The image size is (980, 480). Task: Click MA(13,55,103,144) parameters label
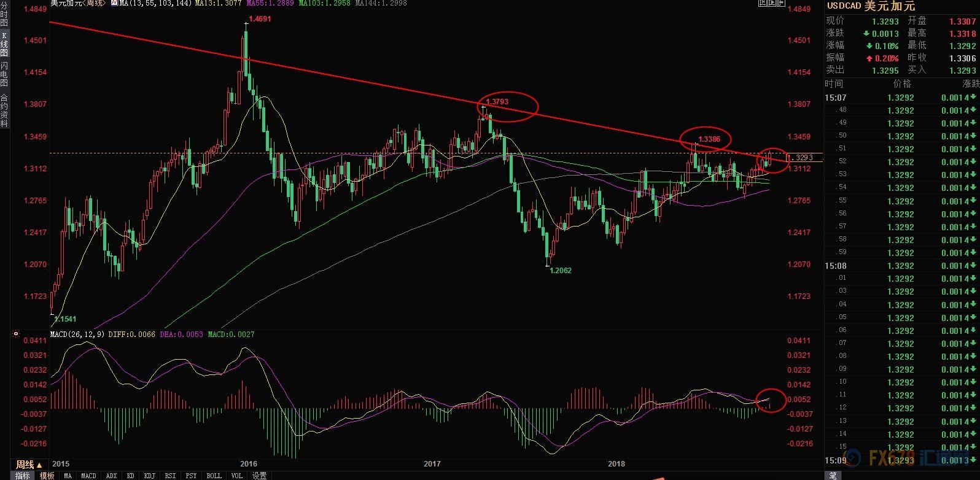pos(155,4)
